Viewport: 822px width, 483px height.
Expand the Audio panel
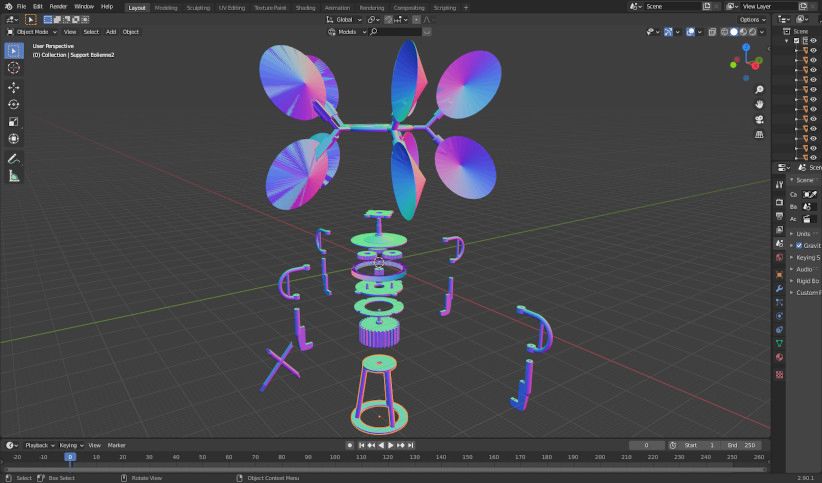point(805,269)
